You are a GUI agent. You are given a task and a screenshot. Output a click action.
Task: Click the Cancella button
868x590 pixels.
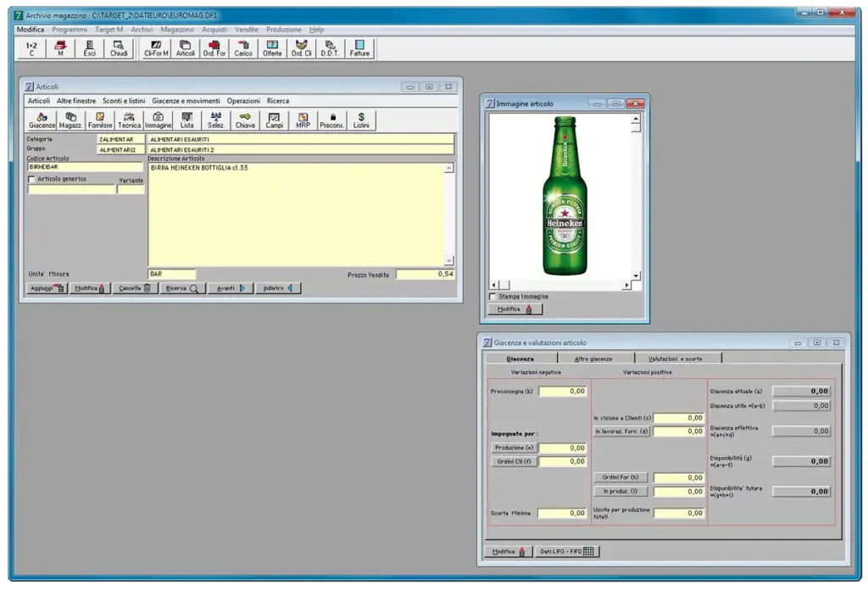[135, 288]
